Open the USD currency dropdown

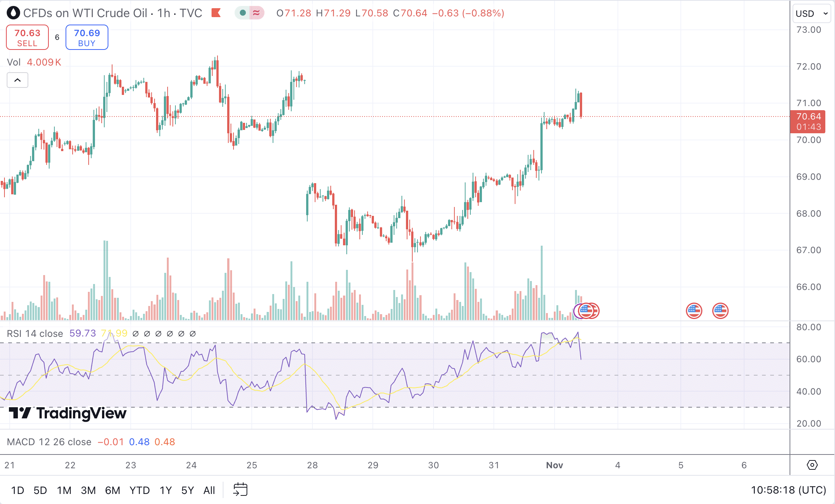(812, 14)
